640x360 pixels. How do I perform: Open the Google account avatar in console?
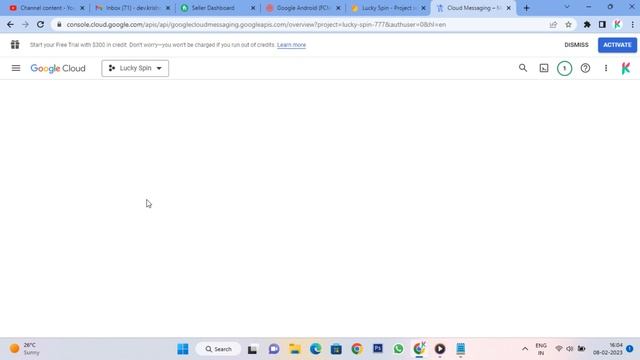[x=626, y=68]
